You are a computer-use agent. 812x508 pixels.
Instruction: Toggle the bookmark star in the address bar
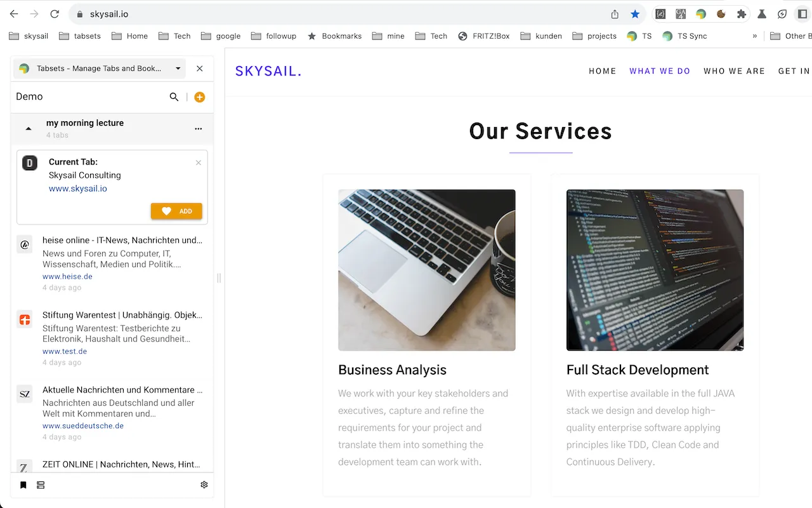[635, 13]
